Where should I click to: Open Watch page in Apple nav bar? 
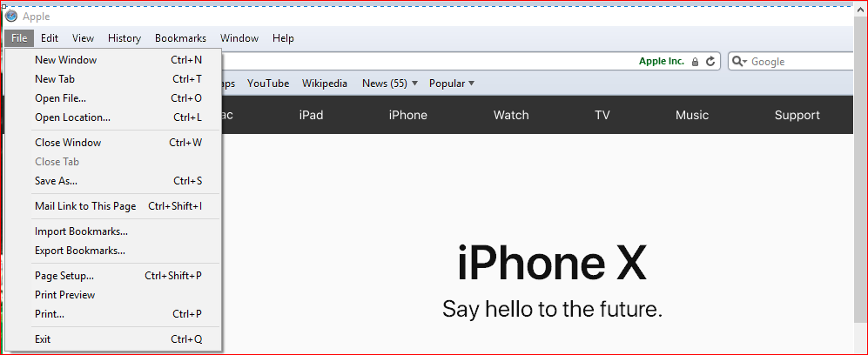(x=511, y=115)
